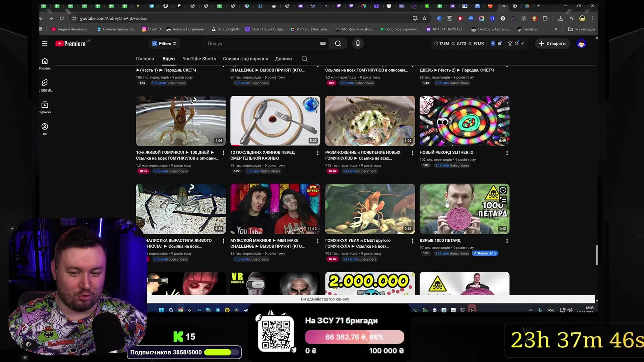Reload the page in browser toolbar

click(x=63, y=18)
